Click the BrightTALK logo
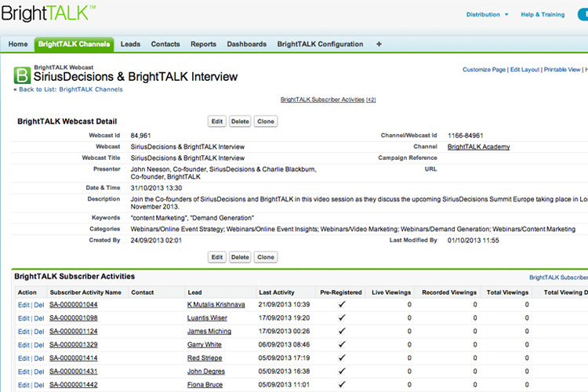The image size is (588, 392). pyautogui.click(x=49, y=13)
